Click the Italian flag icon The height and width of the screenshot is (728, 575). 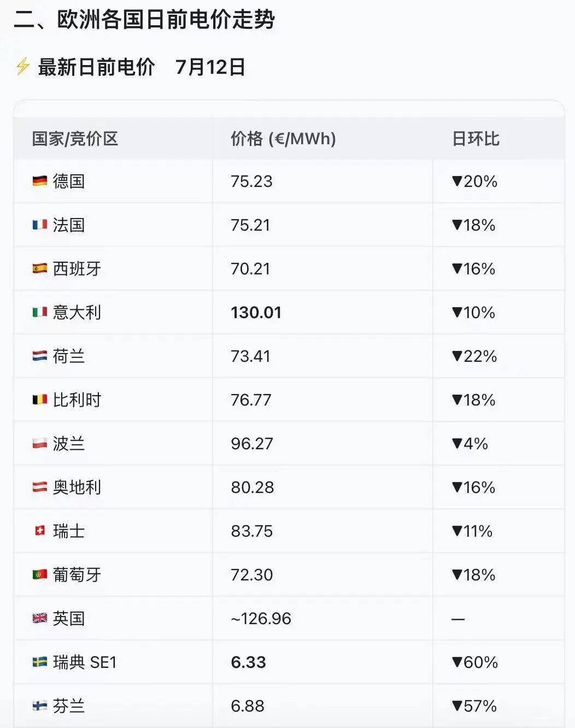click(x=40, y=312)
